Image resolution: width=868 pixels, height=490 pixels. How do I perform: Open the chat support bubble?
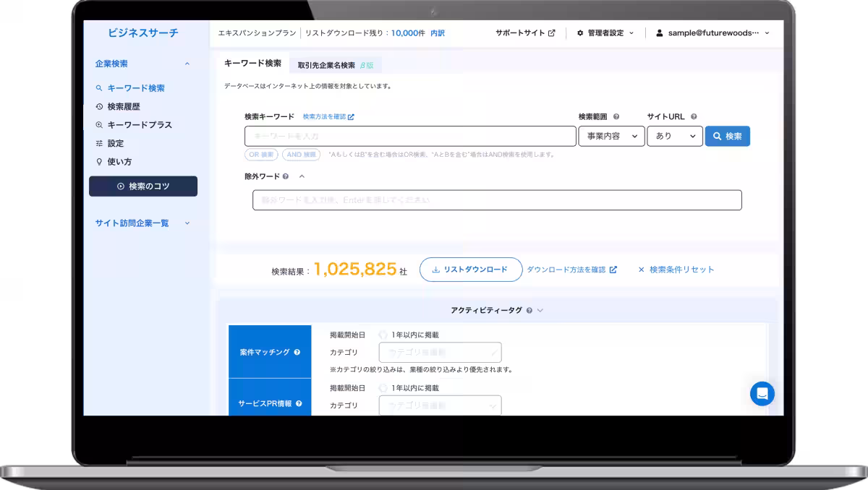[762, 394]
